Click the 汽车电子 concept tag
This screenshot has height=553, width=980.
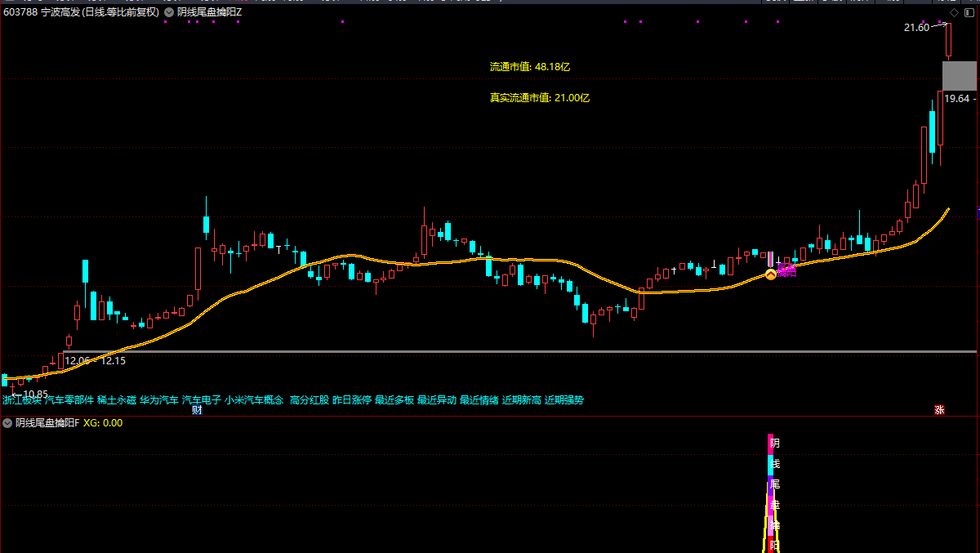(x=202, y=400)
